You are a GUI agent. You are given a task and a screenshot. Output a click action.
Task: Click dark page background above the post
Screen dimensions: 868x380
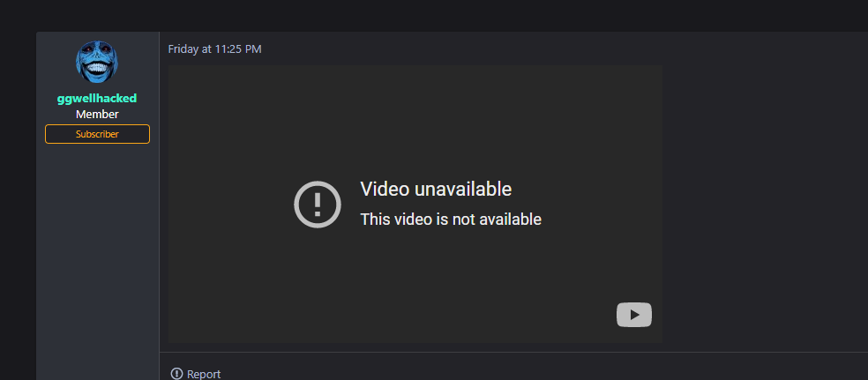pyautogui.click(x=434, y=16)
